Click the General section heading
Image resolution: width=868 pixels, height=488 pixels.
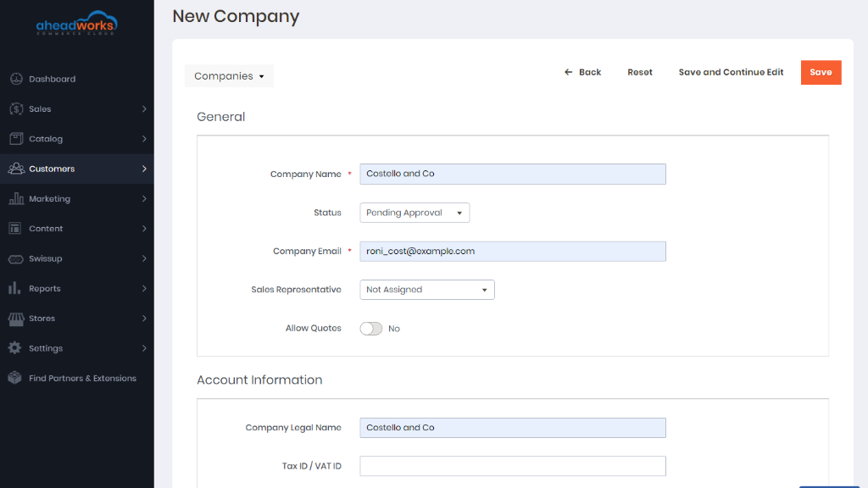click(221, 117)
